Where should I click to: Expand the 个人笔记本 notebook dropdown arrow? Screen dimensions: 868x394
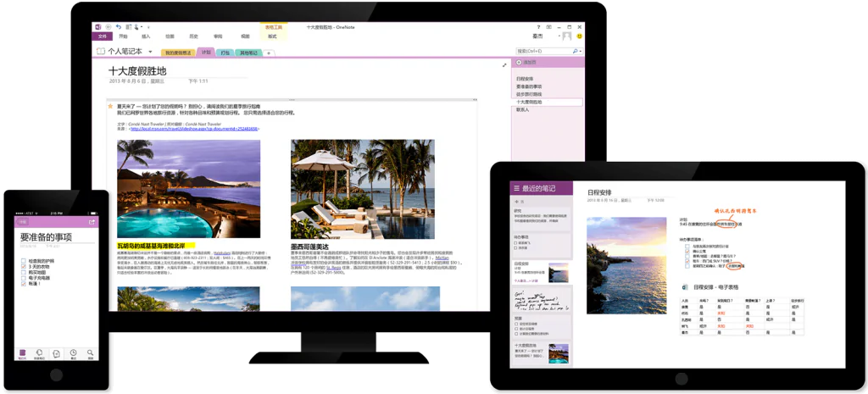[150, 52]
